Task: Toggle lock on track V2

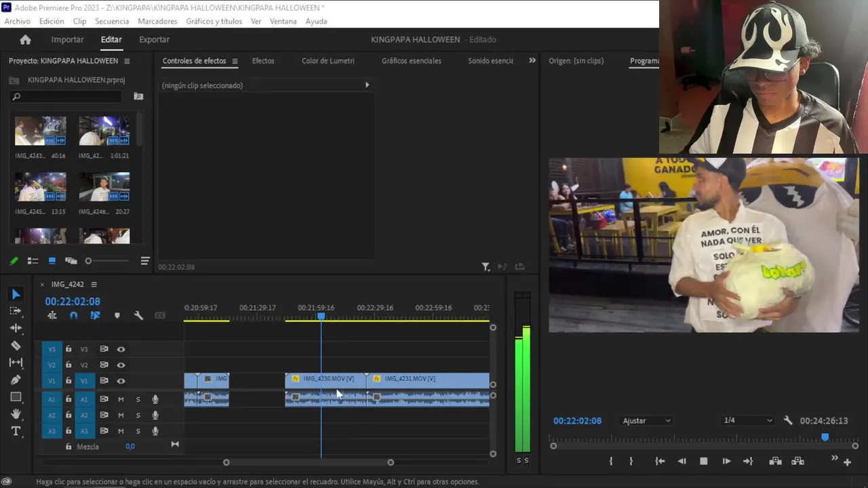Action: [68, 365]
